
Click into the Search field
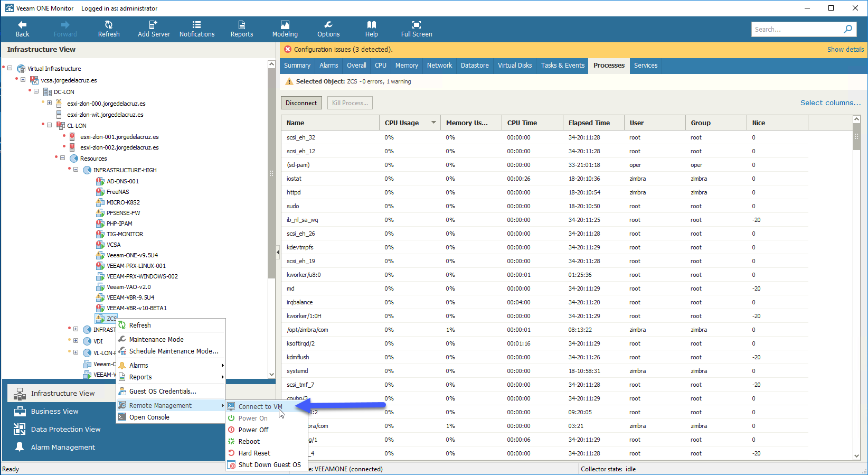pos(796,29)
